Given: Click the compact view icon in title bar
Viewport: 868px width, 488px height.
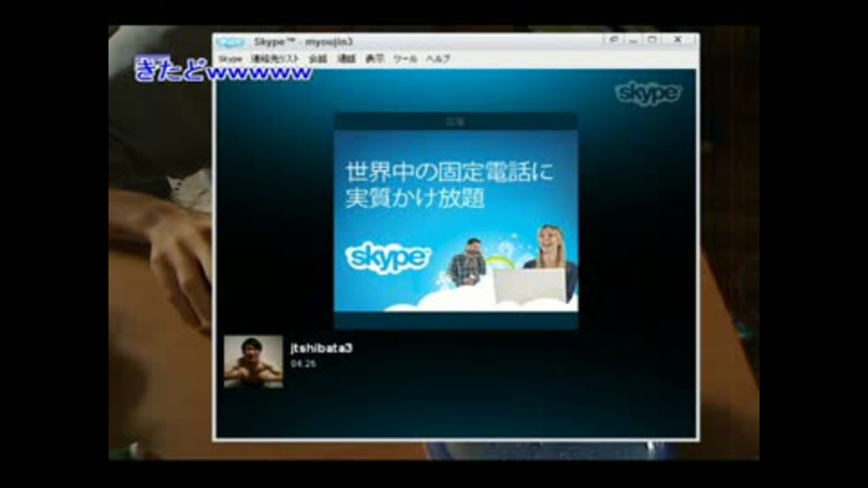Looking at the screenshot, I should [613, 40].
